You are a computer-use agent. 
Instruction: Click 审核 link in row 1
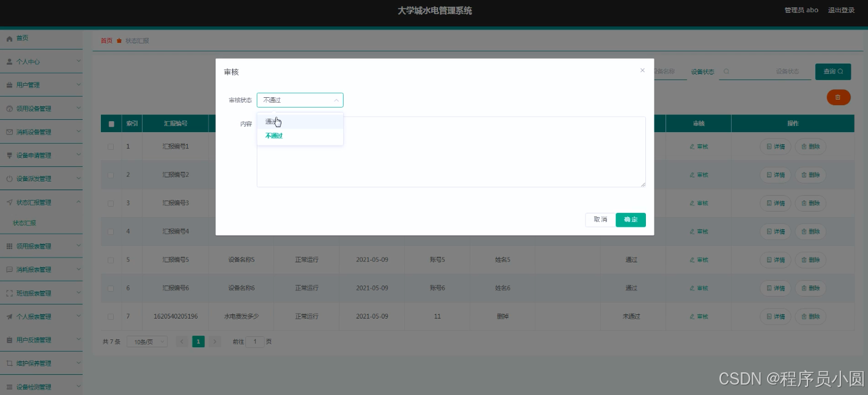699,147
